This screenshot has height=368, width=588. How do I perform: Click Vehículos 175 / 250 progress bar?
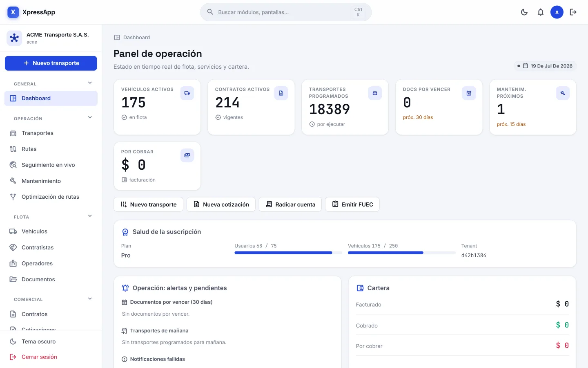tap(402, 253)
